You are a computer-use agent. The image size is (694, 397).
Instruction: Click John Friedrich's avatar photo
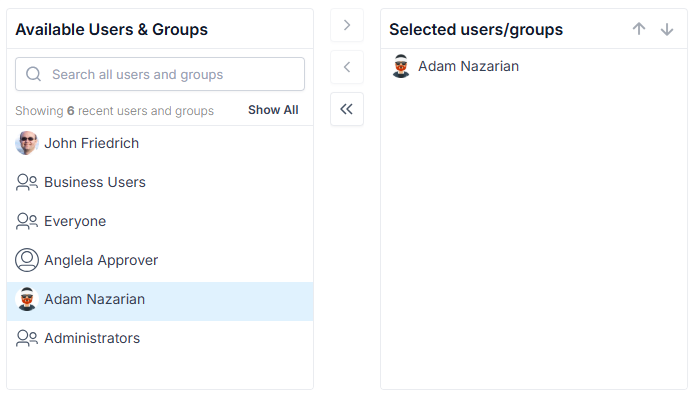point(27,143)
